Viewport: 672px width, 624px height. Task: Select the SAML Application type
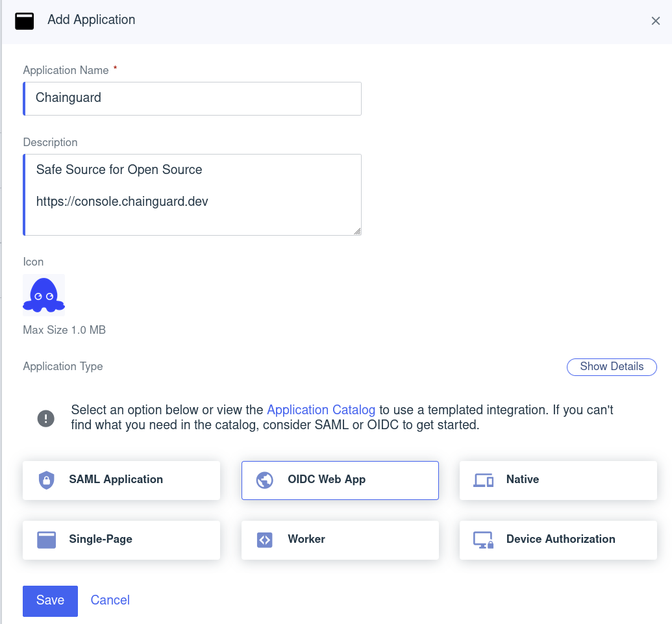(x=121, y=480)
